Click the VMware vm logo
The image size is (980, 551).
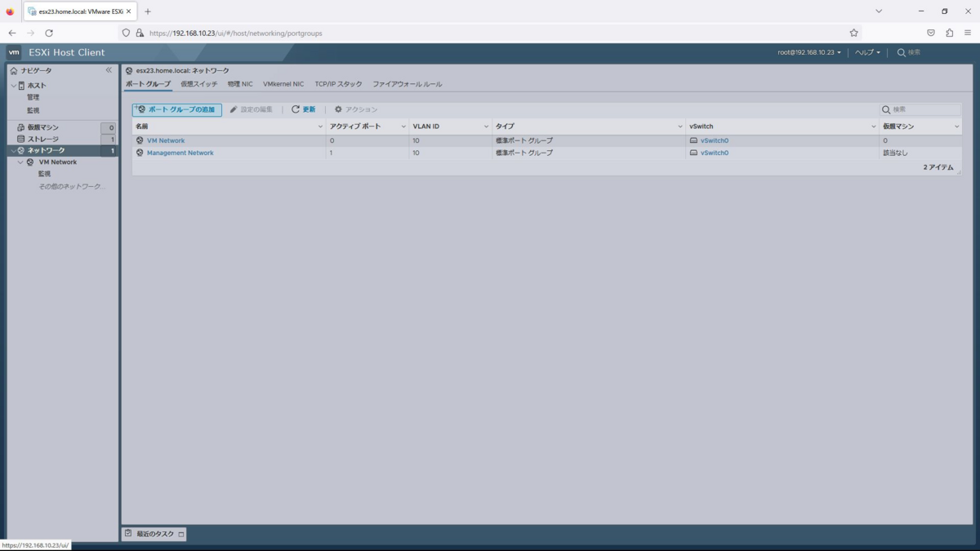14,52
